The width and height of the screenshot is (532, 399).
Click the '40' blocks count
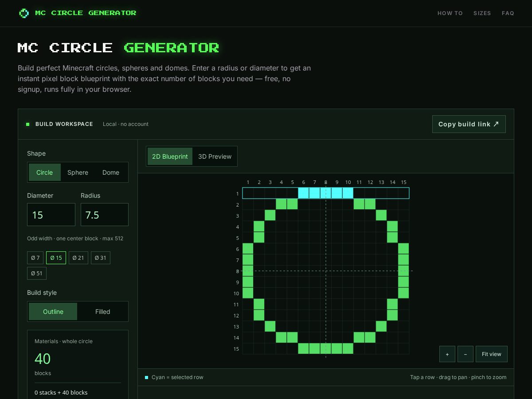[x=43, y=359]
